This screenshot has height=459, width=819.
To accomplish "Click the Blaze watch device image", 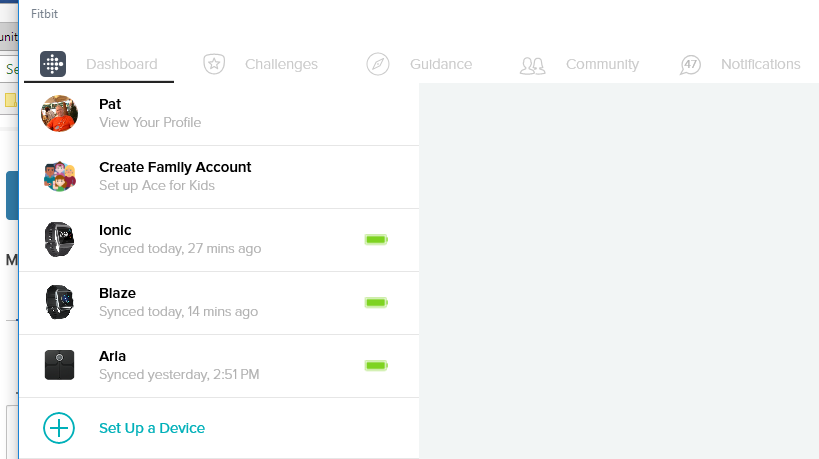I will click(x=59, y=302).
